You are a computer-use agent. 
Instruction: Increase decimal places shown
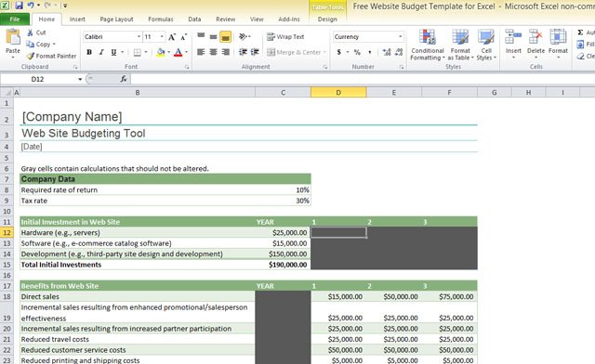tap(387, 52)
